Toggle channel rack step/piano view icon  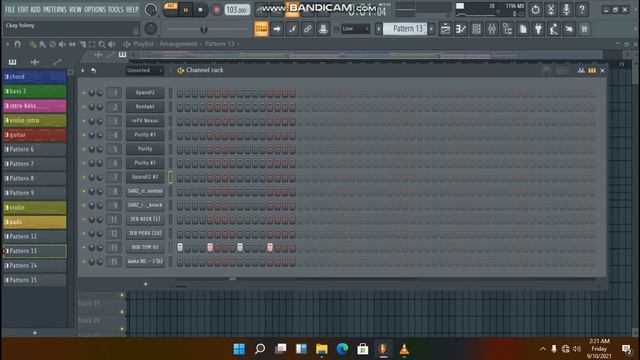(x=592, y=71)
